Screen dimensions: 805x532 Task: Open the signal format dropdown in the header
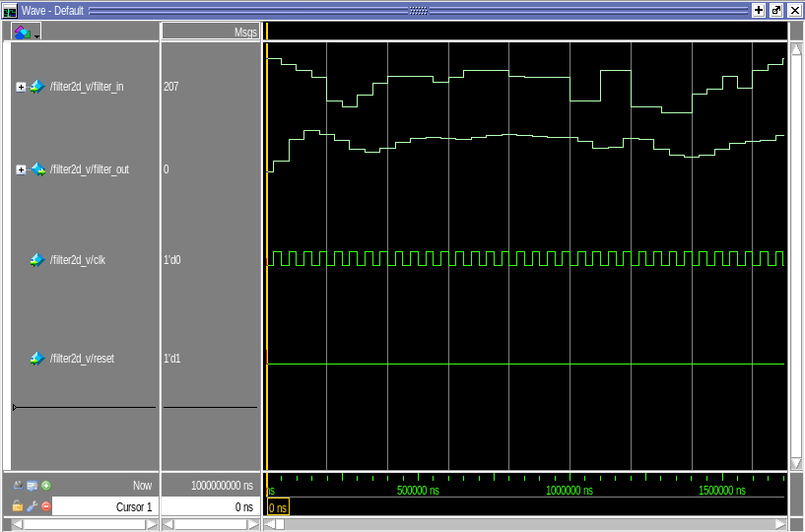pyautogui.click(x=26, y=33)
